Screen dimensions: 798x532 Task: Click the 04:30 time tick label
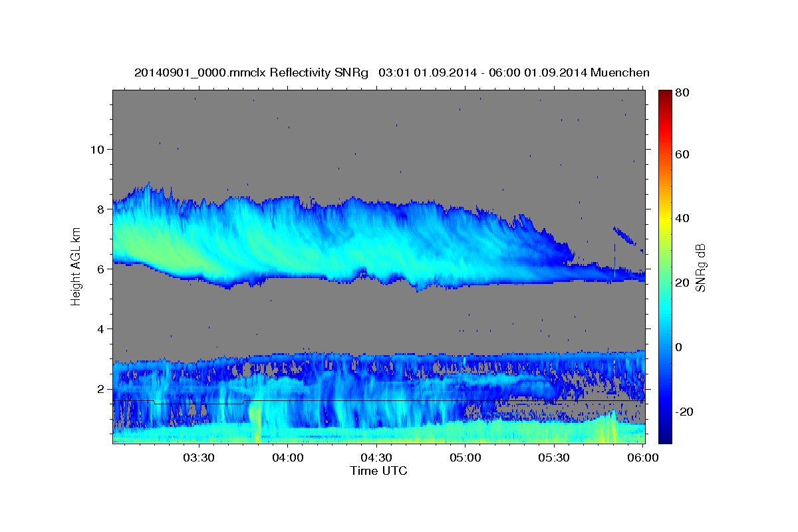coord(376,458)
